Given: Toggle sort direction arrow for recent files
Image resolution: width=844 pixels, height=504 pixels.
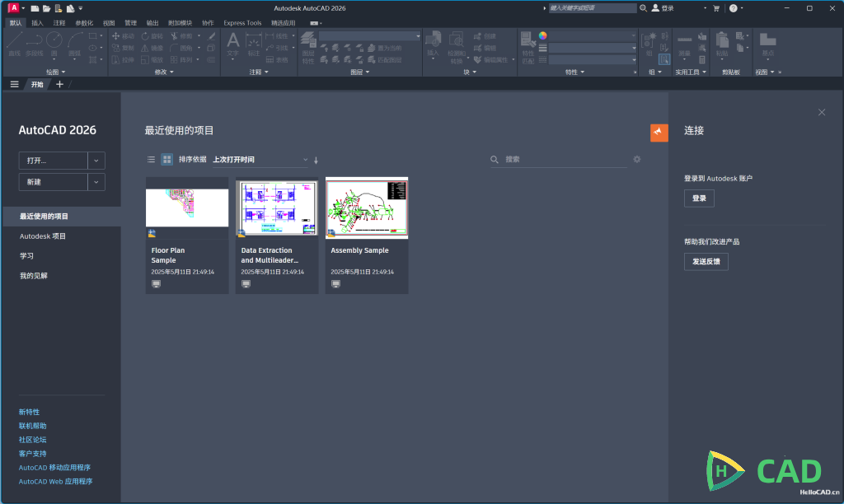Looking at the screenshot, I should click(316, 160).
